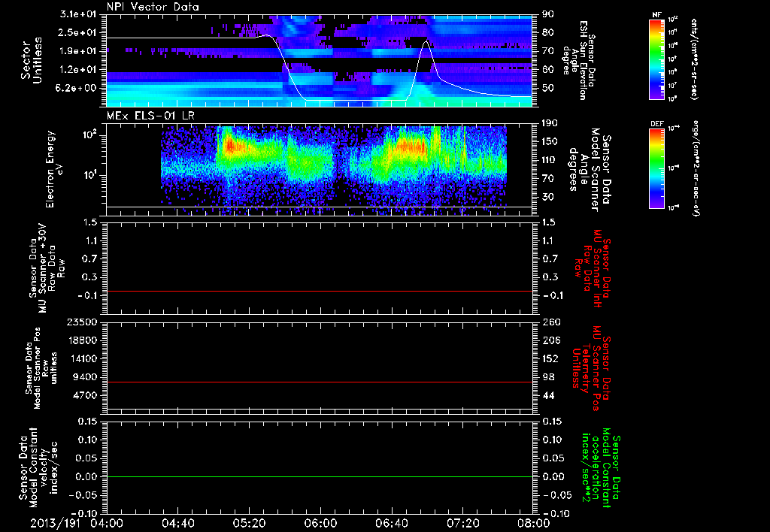This screenshot has height=532, width=770.
Task: Click the '190' scanner angle tick value
Action: tap(550, 122)
